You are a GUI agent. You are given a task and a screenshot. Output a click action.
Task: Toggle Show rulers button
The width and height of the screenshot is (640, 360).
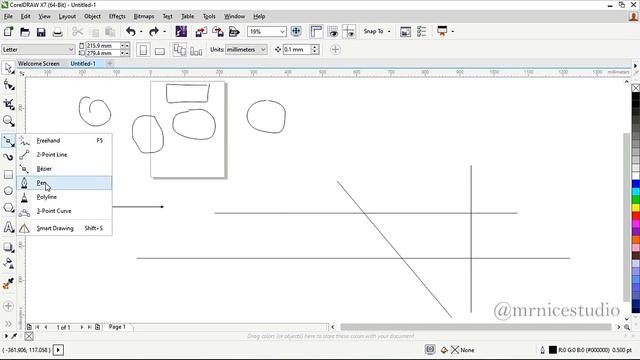click(316, 31)
